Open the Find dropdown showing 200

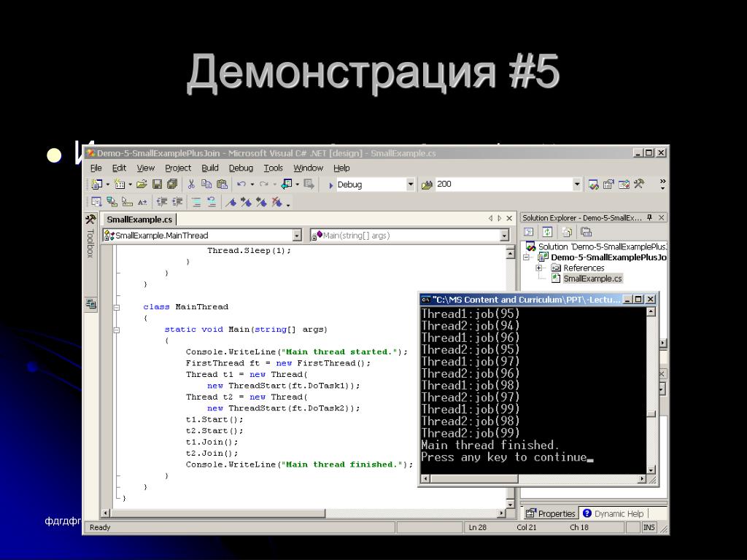[x=577, y=184]
